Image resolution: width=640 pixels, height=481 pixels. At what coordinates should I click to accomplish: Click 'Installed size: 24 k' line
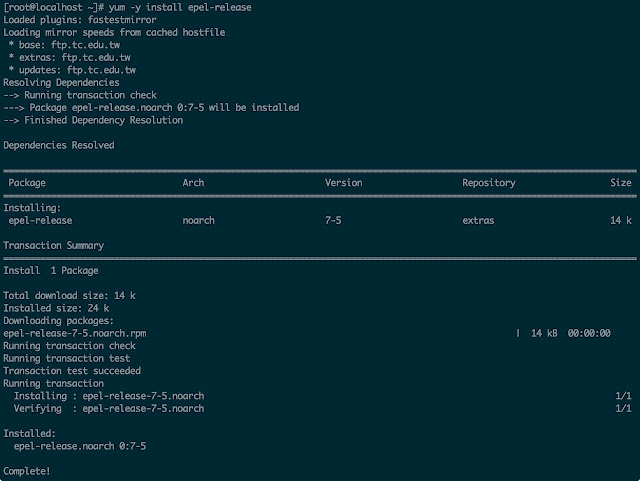[56, 308]
